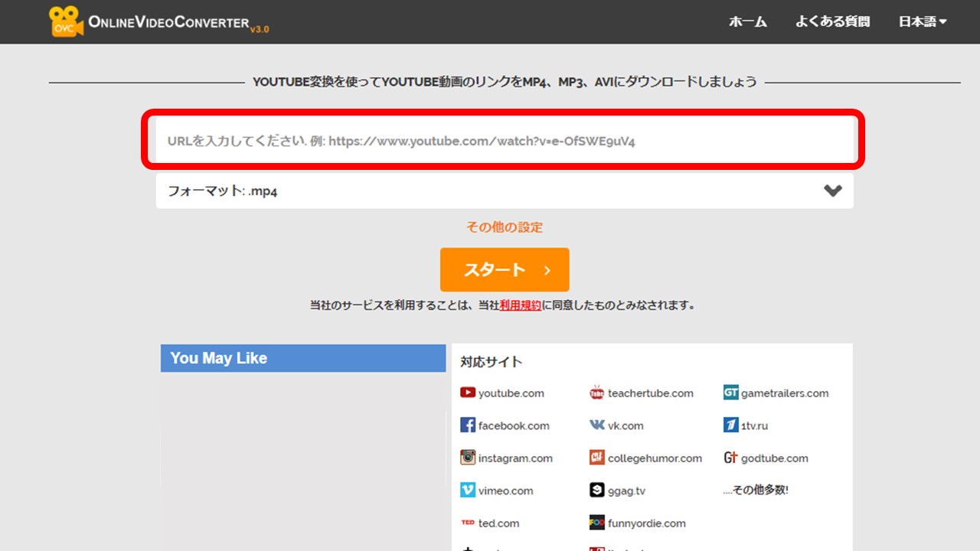Click the Instagram camera icon

(468, 458)
